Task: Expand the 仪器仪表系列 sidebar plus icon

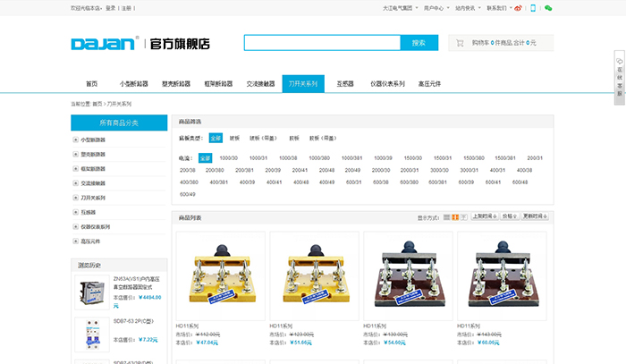Action: tap(75, 226)
